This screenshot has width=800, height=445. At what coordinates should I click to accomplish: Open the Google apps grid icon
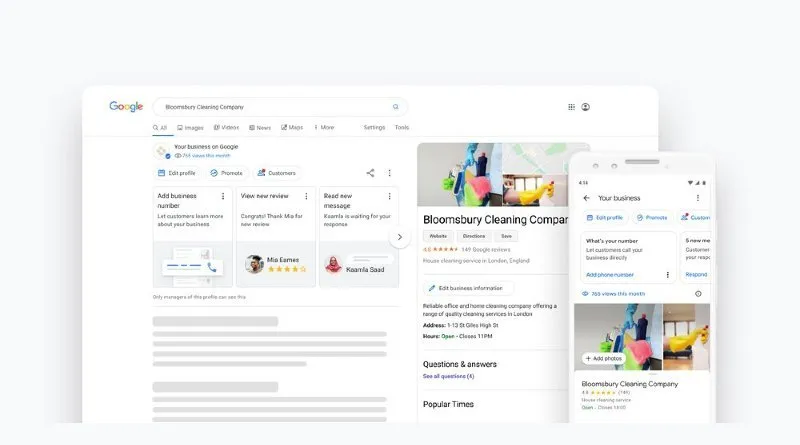point(571,107)
